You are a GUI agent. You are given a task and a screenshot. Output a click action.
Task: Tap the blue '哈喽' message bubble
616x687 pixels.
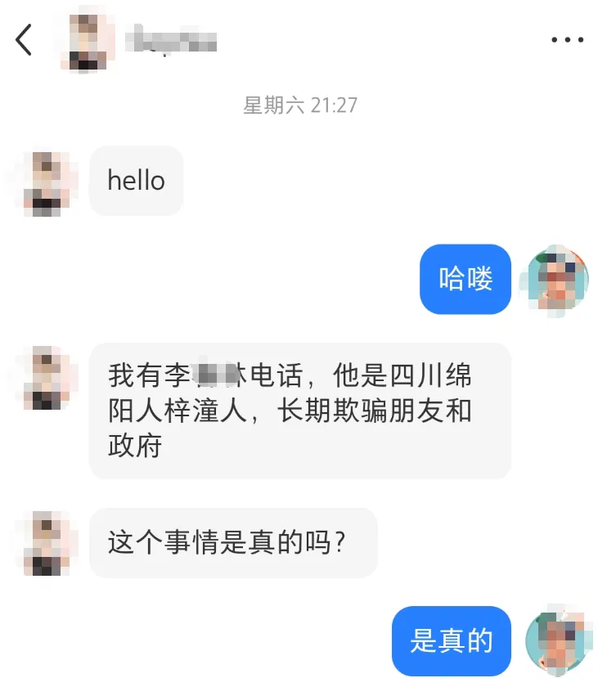click(x=465, y=279)
